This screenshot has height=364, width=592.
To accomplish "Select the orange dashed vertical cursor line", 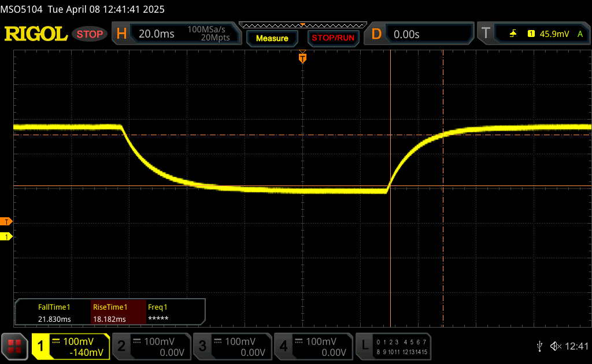I will point(443,231).
